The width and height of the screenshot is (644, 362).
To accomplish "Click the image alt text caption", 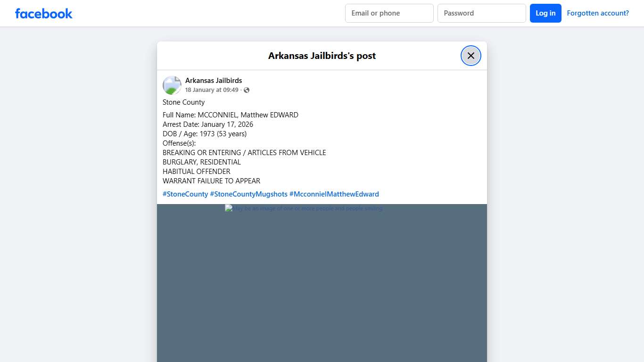I will (307, 208).
